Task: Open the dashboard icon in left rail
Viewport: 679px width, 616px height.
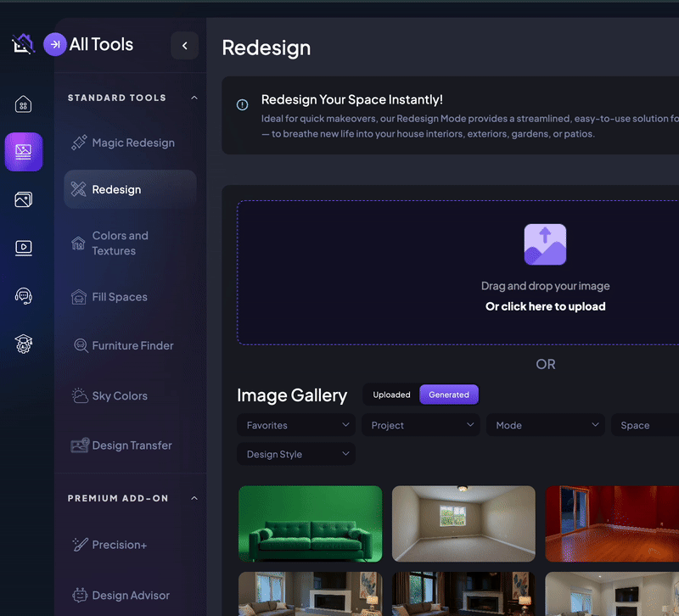Action: [24, 105]
